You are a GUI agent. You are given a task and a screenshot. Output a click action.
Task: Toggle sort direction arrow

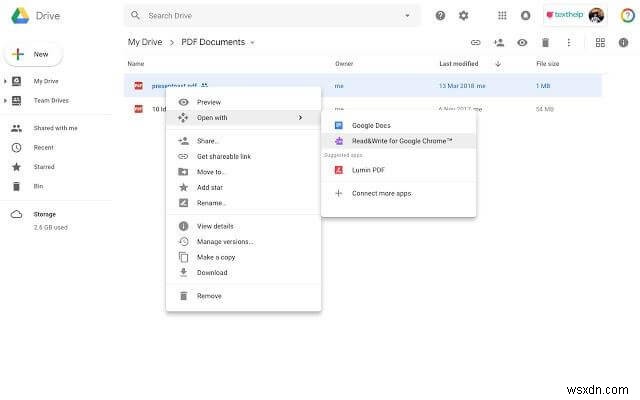click(x=498, y=64)
